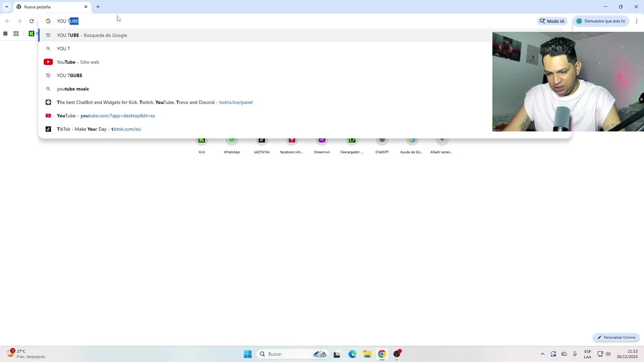Open the OBS Studio taskbar icon
Viewport: 644px width, 362px height.
(397, 354)
